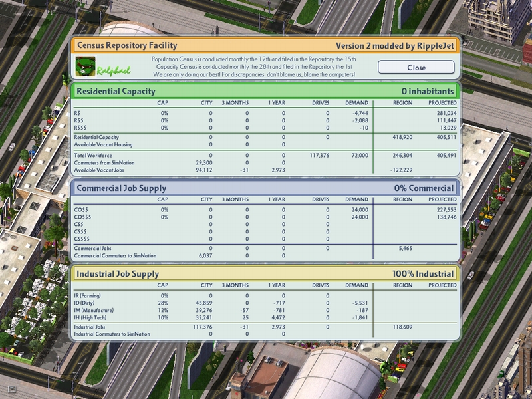Click IM (Manufacture) cap value 12%

[x=163, y=310]
